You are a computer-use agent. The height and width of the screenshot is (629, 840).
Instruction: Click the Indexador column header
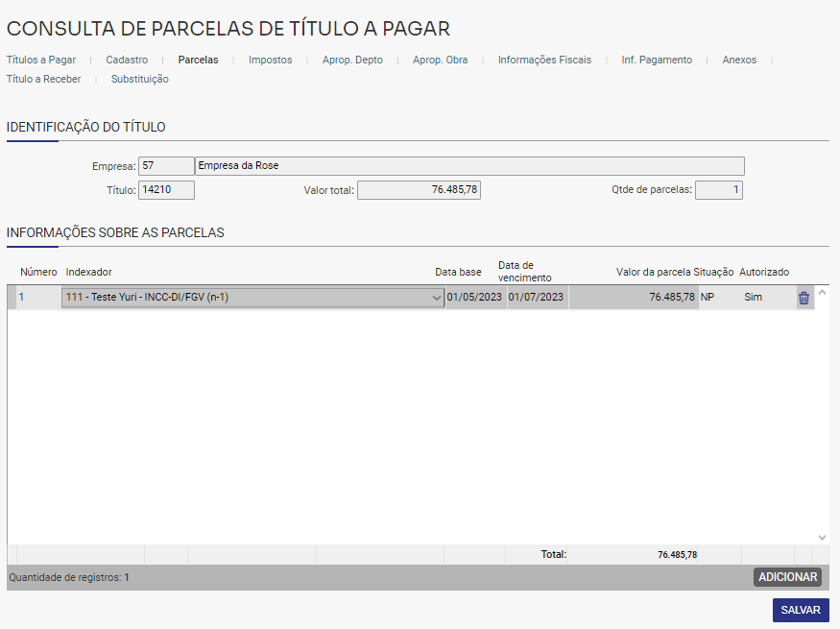point(89,272)
